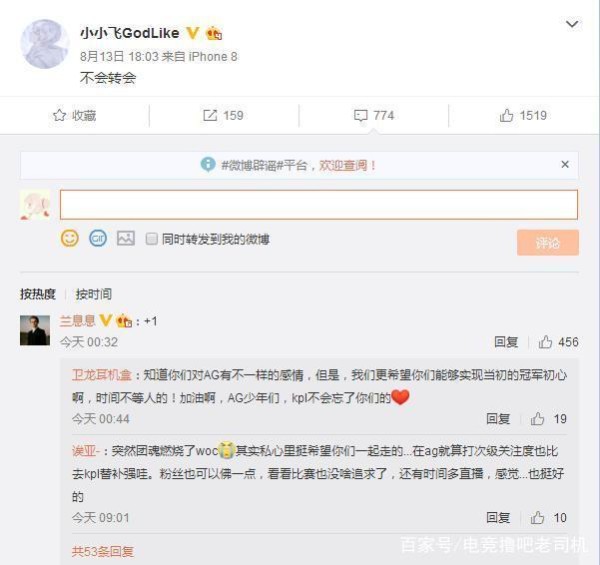Click the repost icon showing 159
Image resolution: width=600 pixels, height=565 pixels.
click(210, 115)
